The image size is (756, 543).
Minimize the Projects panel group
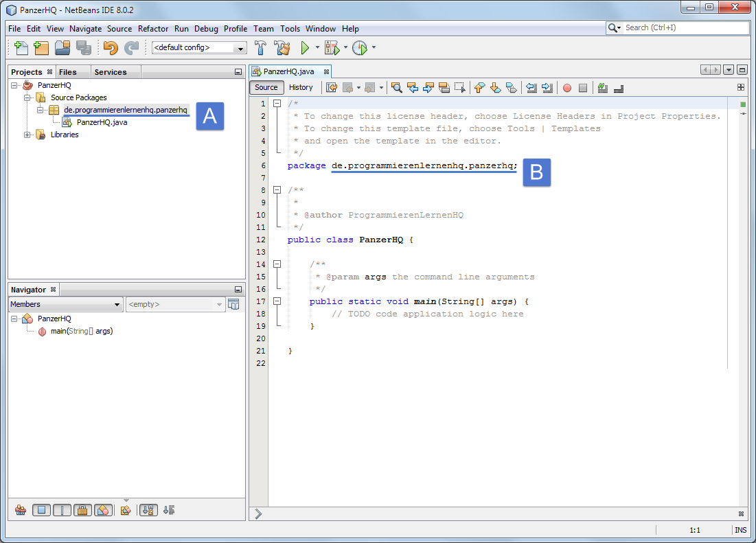(x=238, y=72)
